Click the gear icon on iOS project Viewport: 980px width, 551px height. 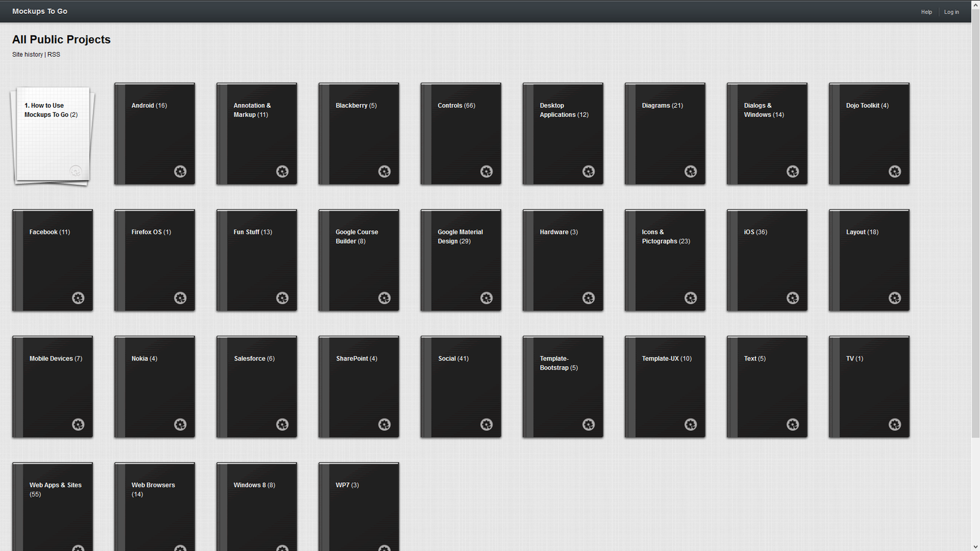click(793, 298)
